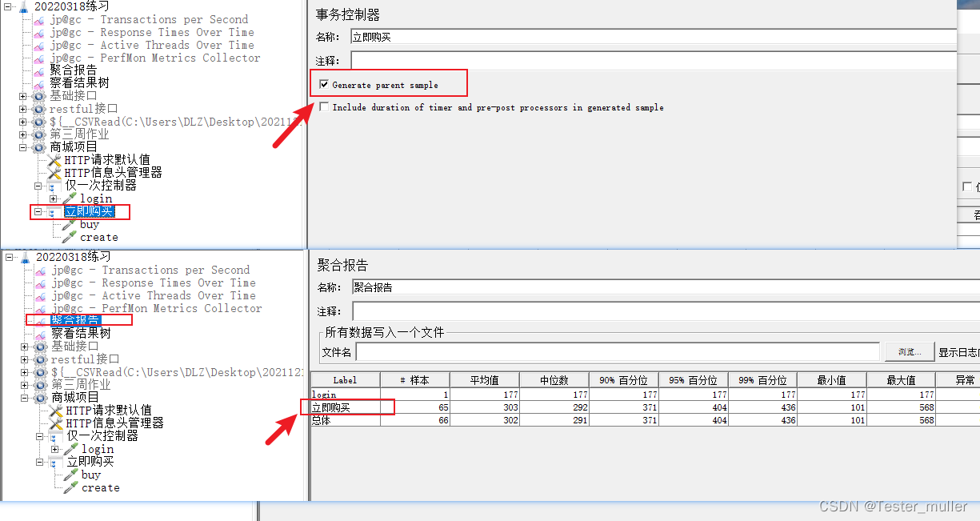Expand the 基础接口 node in 事务控制器 window tree
Viewport: 980px width, 521px height.
23,96
